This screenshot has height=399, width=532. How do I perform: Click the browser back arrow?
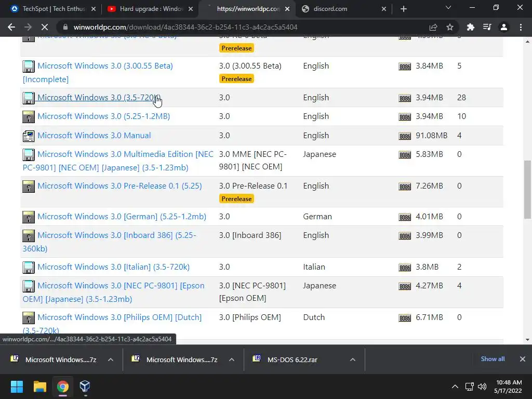11,27
